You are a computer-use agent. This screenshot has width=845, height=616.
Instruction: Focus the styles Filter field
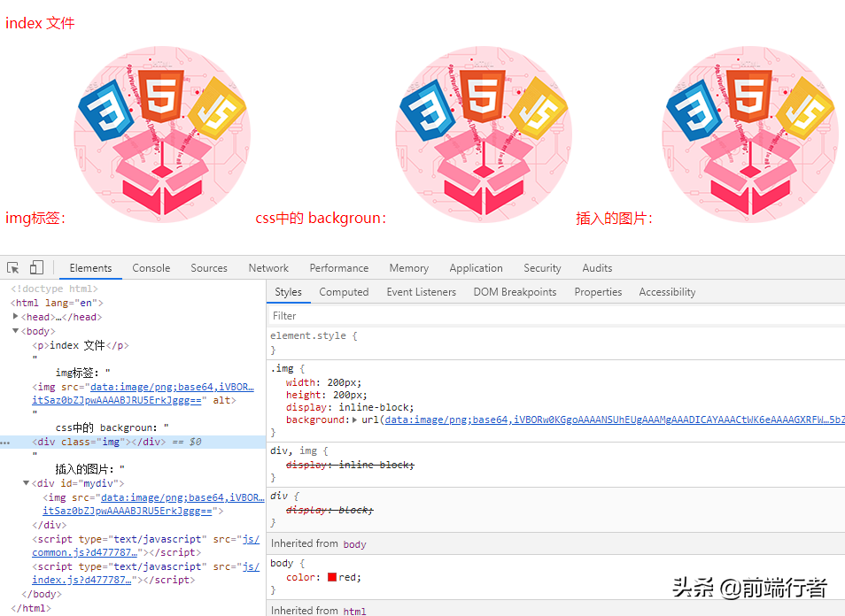coord(556,316)
